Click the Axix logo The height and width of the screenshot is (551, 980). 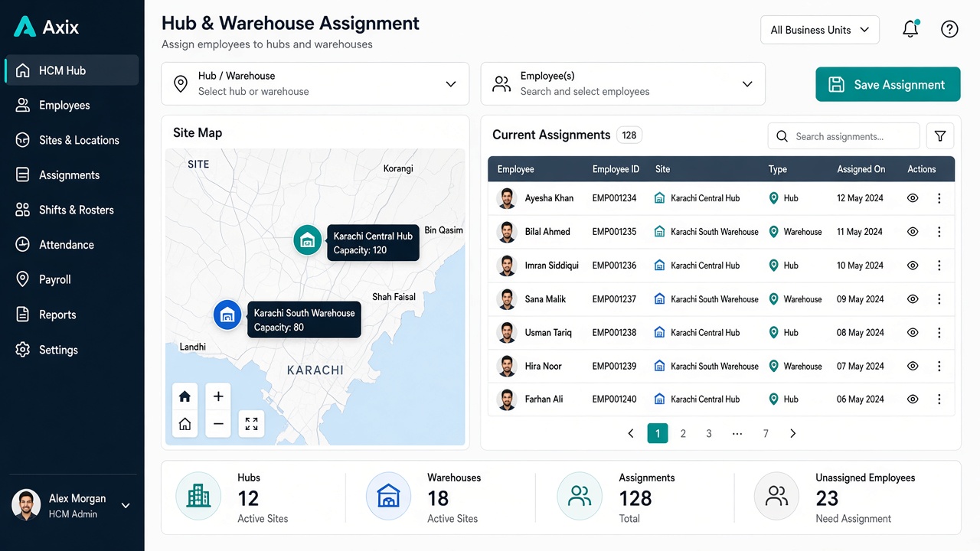point(47,27)
